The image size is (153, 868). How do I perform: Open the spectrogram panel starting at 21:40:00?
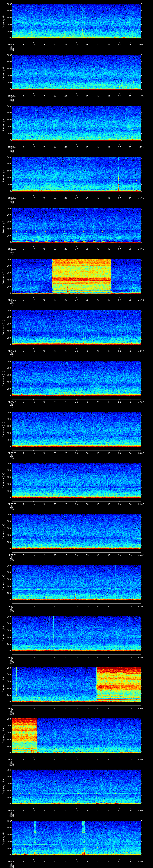tap(76, 583)
